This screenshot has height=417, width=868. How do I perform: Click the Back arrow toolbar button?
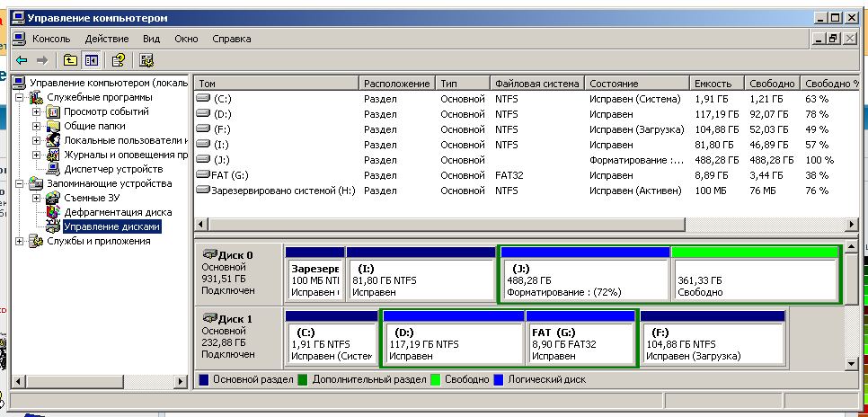click(x=22, y=60)
